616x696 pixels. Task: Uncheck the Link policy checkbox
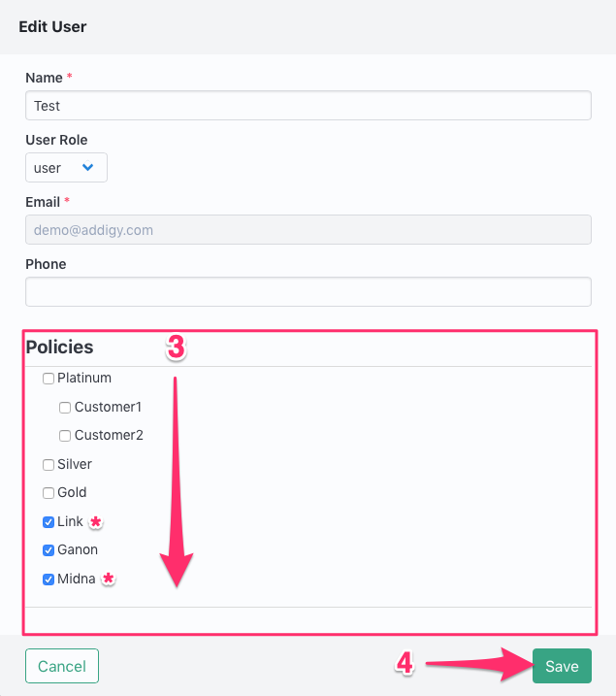(49, 522)
